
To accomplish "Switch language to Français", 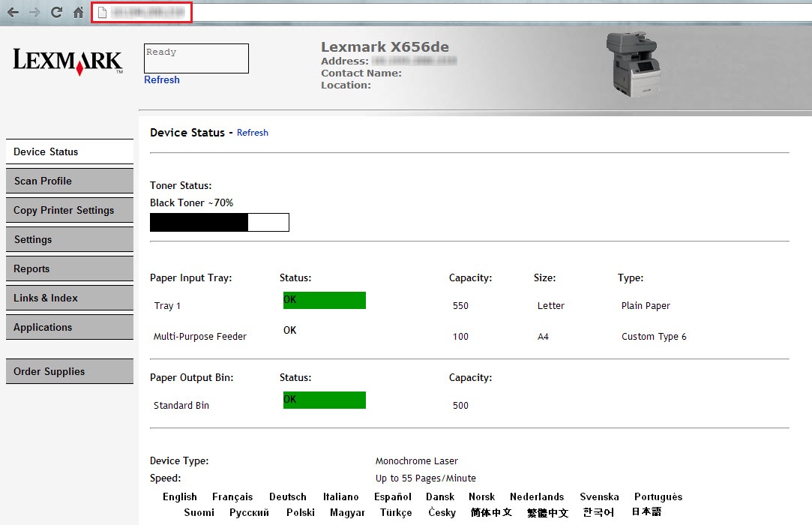I will click(232, 496).
